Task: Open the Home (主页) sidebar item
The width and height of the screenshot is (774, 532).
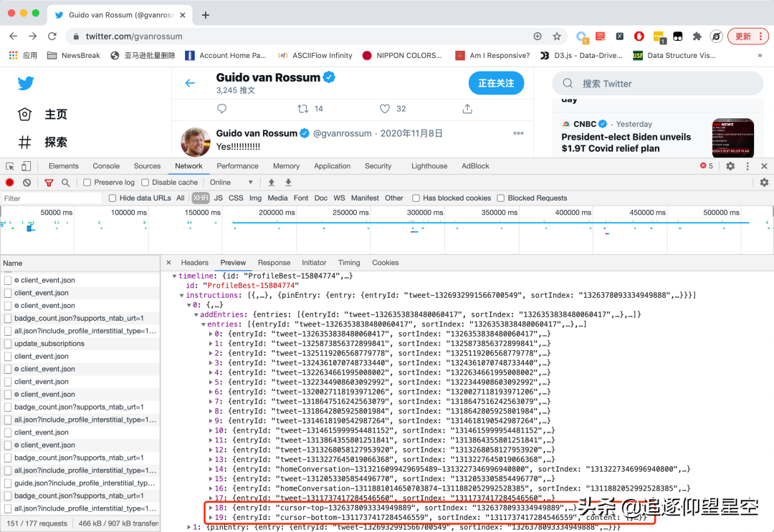Action: 42,115
